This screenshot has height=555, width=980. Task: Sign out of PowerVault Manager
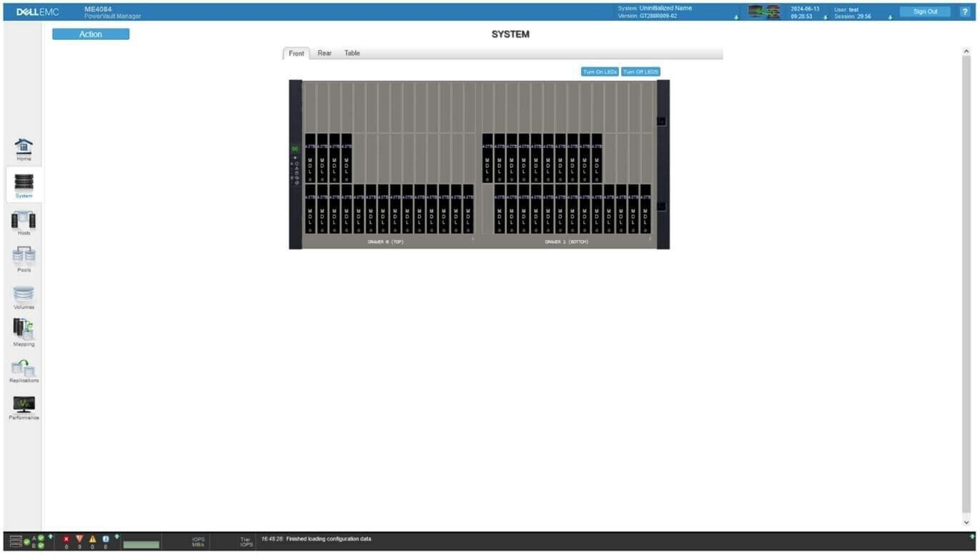(925, 11)
